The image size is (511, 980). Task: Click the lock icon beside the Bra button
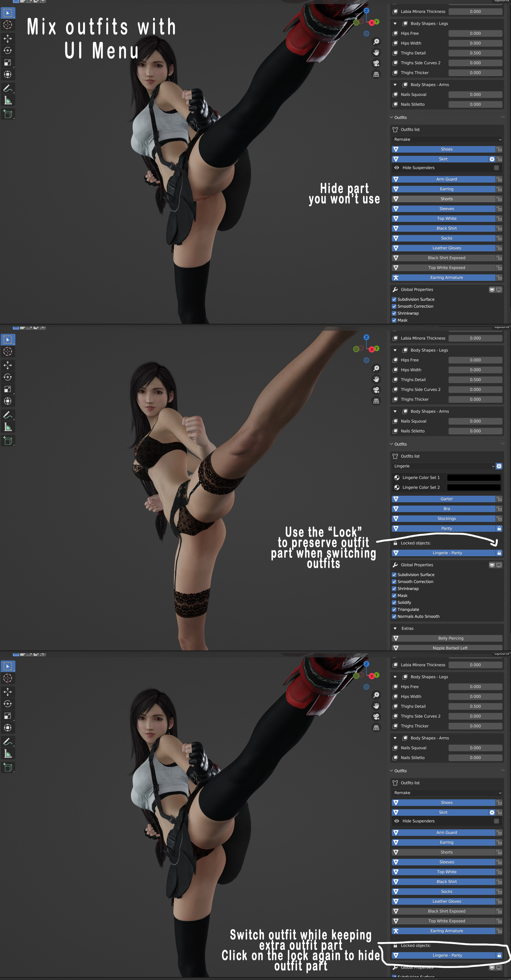pyautogui.click(x=499, y=509)
